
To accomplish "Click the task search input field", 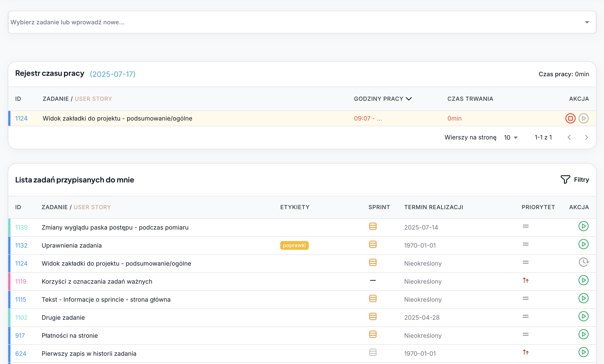I will click(302, 22).
